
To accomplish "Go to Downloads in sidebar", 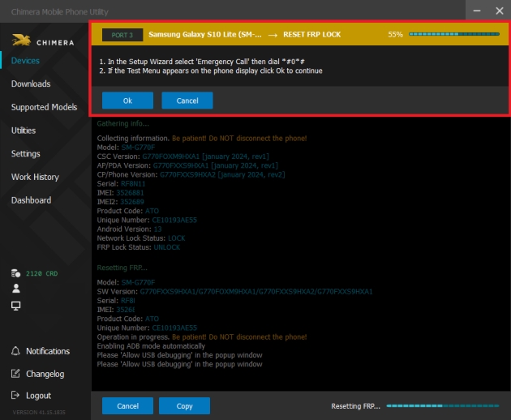I will (31, 84).
